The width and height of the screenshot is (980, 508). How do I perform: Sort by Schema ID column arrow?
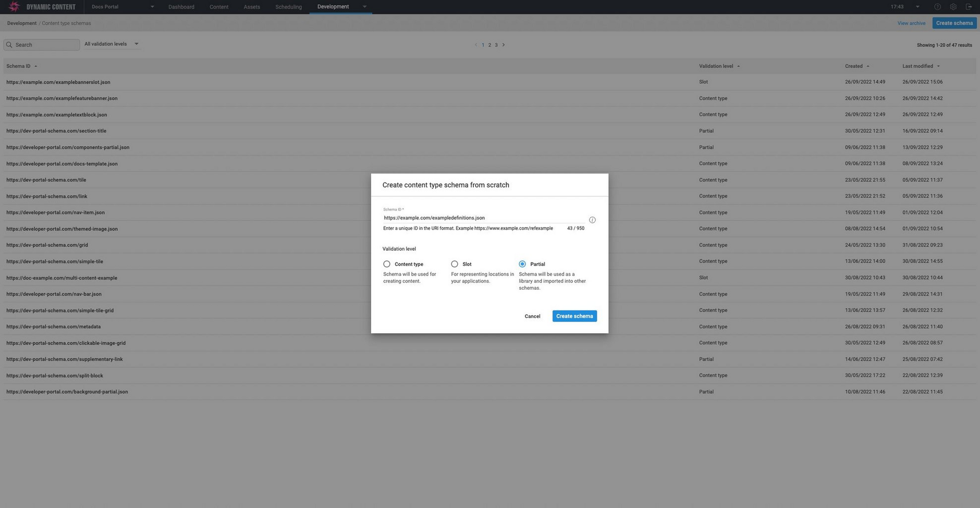pos(35,66)
